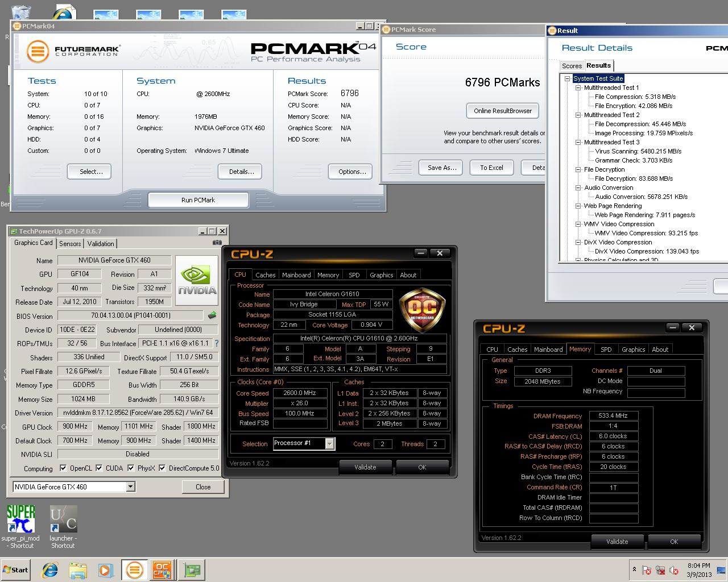This screenshot has height=582, width=728.
Task: Toggle the CUDA checkbox in GPU-Z
Action: pyautogui.click(x=100, y=468)
